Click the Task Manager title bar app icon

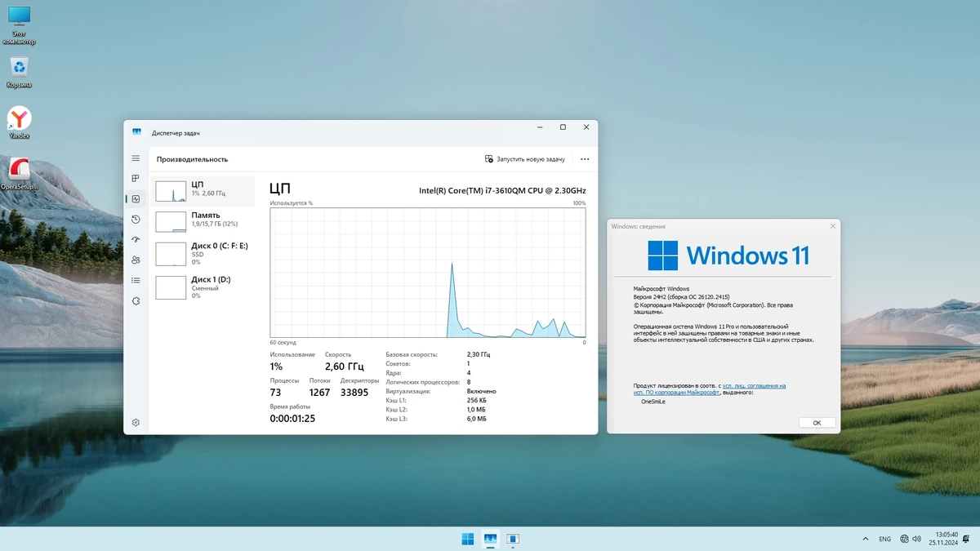(x=136, y=132)
